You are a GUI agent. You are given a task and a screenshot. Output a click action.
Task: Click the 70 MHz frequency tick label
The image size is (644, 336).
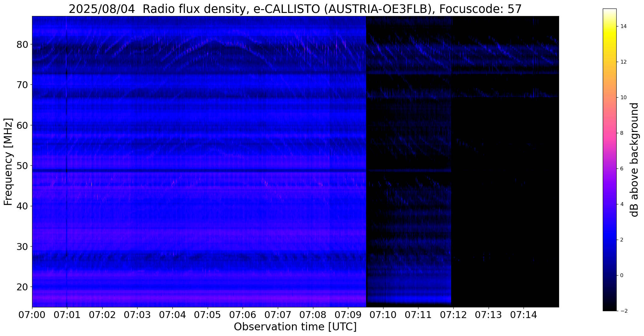click(x=22, y=85)
